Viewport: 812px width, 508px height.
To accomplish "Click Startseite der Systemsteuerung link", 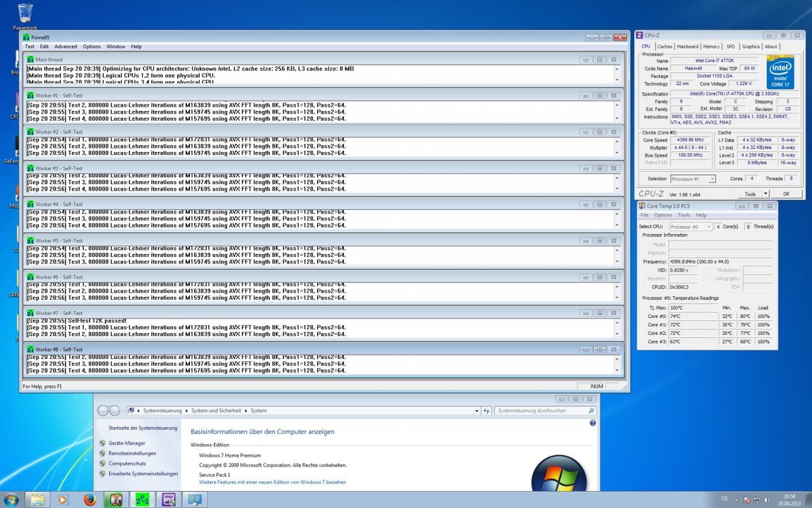I will tap(143, 428).
